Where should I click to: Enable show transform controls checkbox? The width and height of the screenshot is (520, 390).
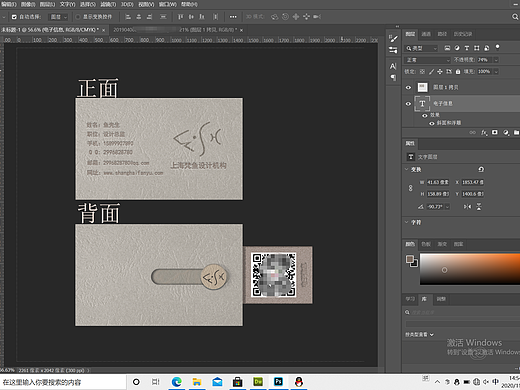(78, 17)
